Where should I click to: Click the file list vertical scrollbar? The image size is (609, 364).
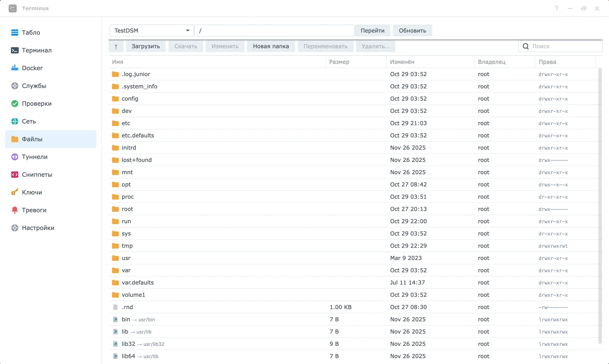(x=600, y=206)
